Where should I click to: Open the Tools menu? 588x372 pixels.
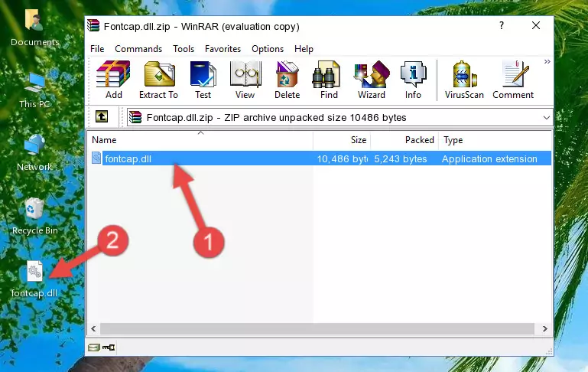[184, 49]
